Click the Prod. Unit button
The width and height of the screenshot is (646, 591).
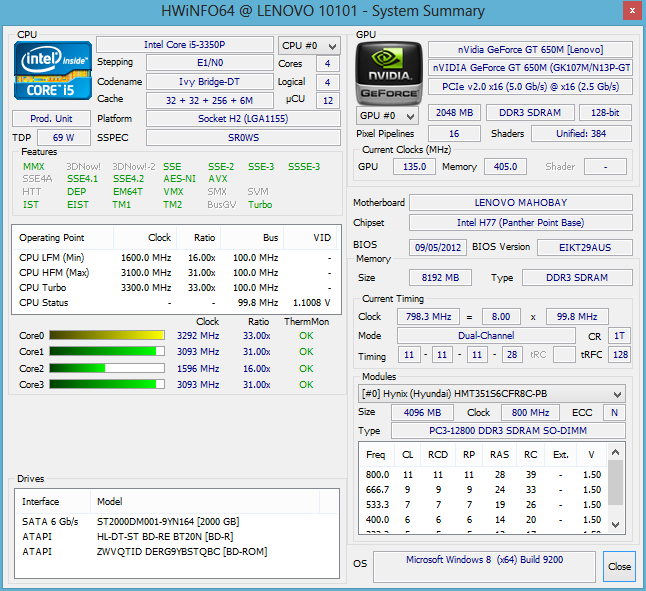coord(51,119)
